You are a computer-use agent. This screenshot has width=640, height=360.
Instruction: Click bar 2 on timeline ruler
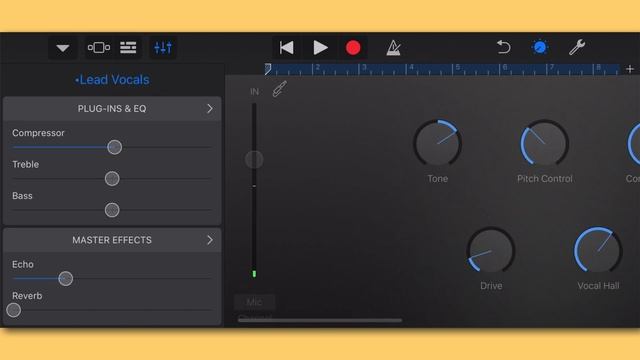coord(317,69)
